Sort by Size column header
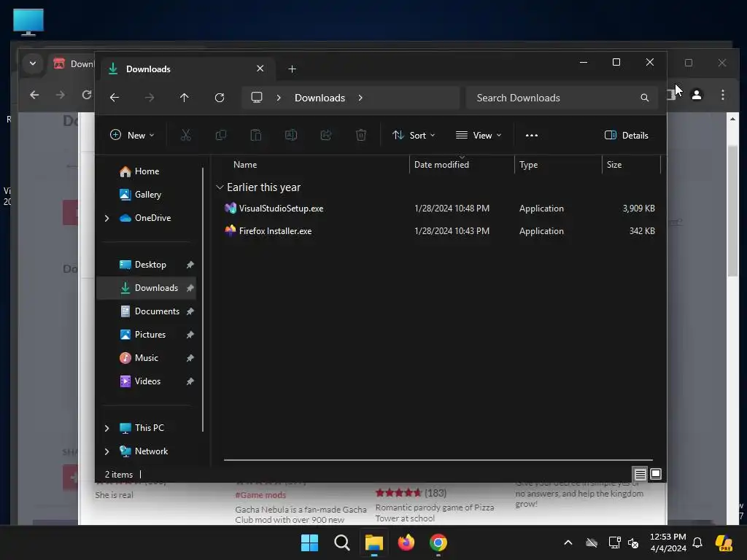Screen dimensions: 747x560 [614, 165]
